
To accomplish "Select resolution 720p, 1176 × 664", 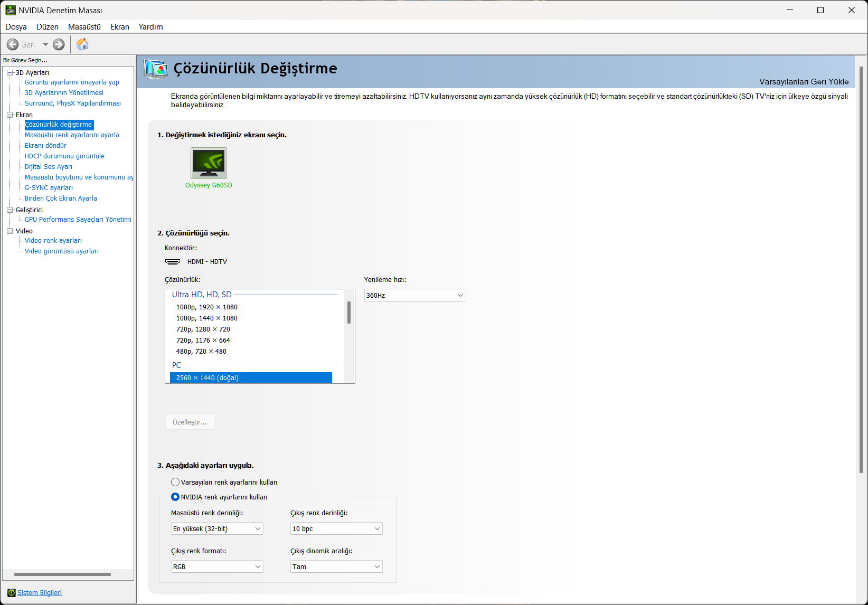I will tap(203, 341).
